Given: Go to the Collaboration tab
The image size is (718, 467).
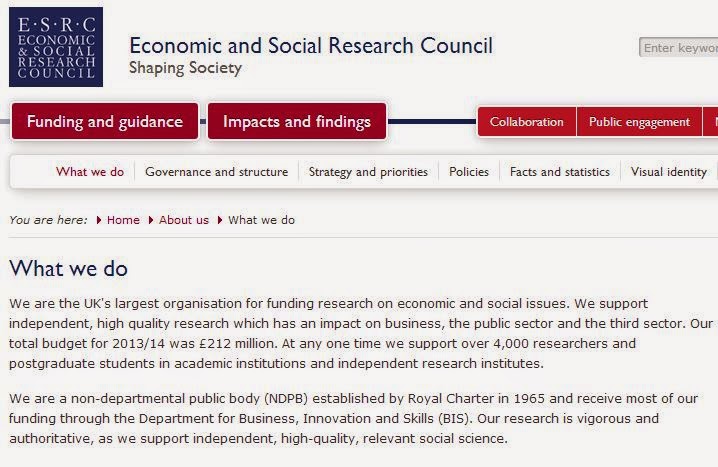Looking at the screenshot, I should click(x=526, y=122).
